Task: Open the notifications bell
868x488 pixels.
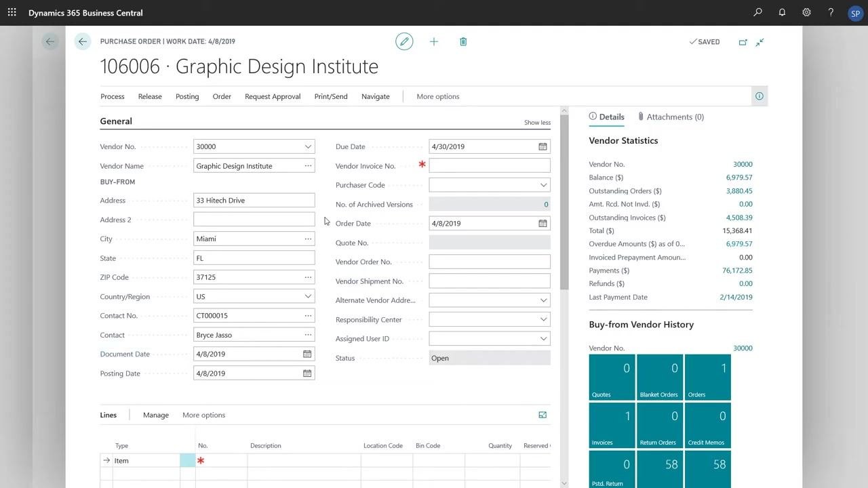Action: pos(782,12)
